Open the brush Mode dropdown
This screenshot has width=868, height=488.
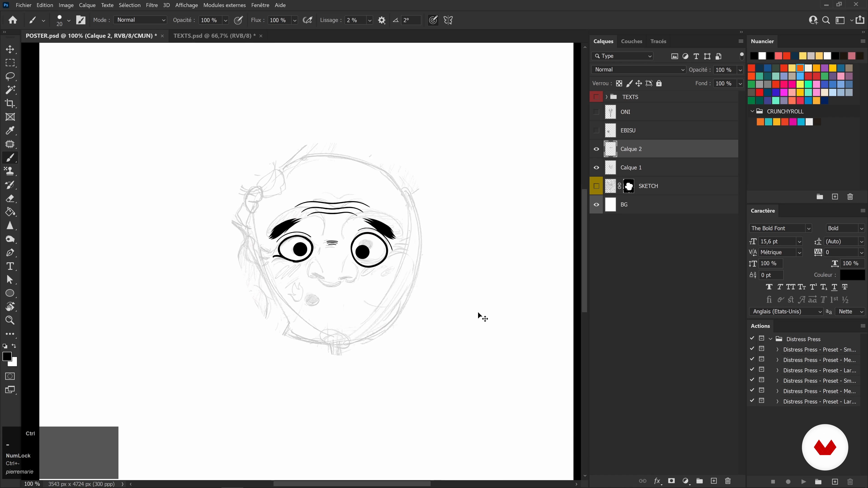click(140, 20)
